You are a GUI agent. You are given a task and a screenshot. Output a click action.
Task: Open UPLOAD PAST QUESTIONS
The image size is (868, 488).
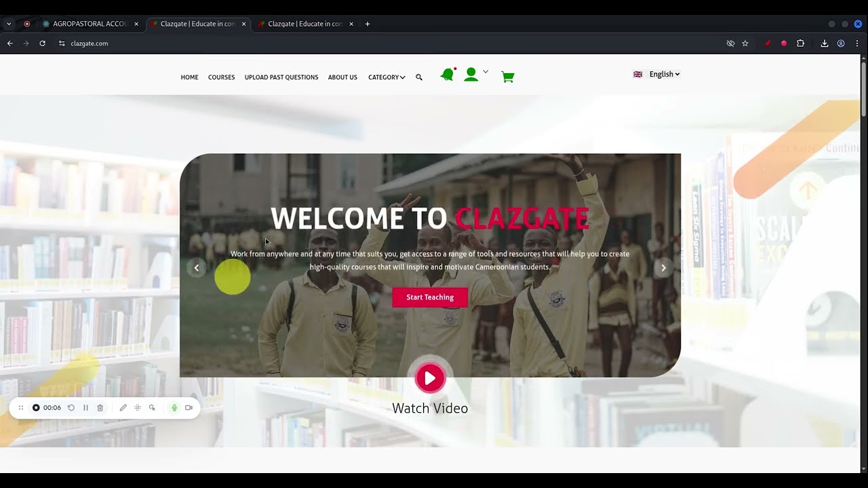click(x=281, y=77)
